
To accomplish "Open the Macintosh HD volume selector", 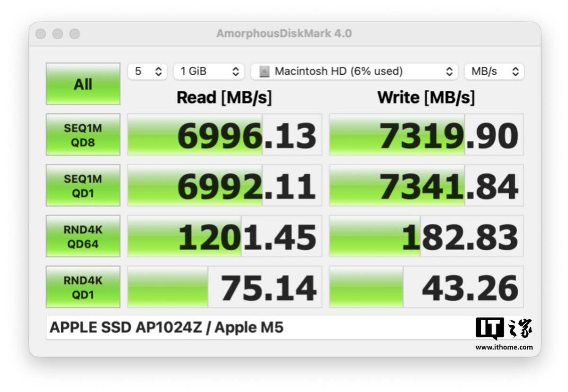I will [x=354, y=71].
